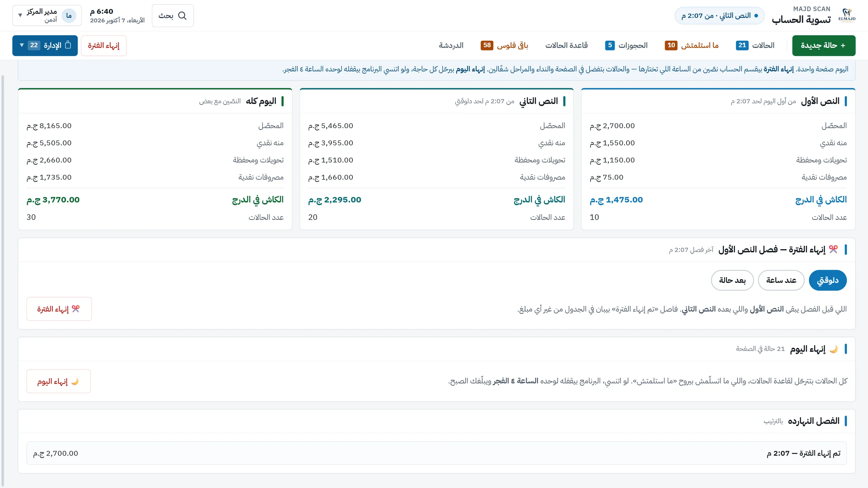Screen dimensions: 868x488
Task: Select the دلوقتي split option
Action: tap(828, 280)
